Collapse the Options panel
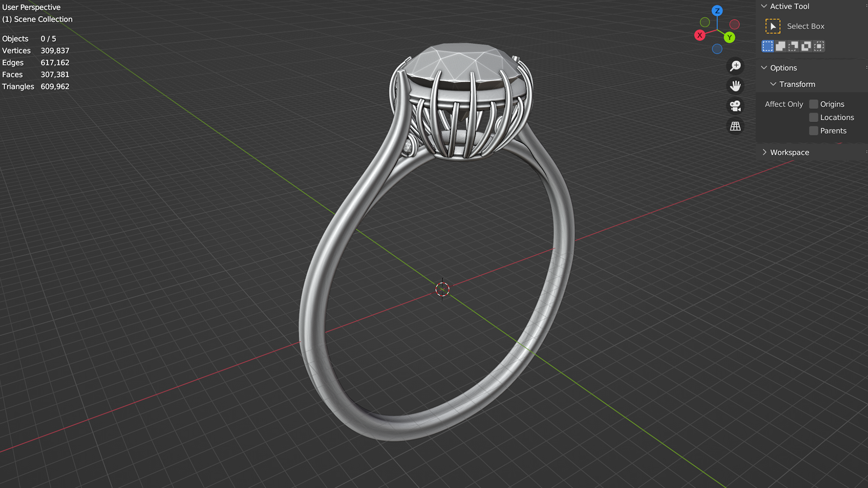Viewport: 868px width, 488px height. [x=764, y=68]
